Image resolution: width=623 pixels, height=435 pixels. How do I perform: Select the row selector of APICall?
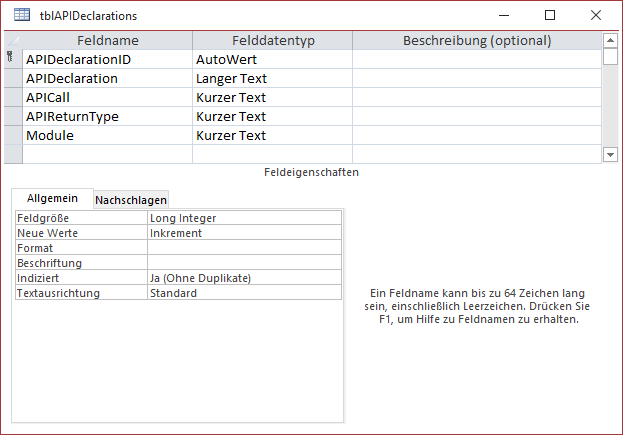pyautogui.click(x=13, y=97)
